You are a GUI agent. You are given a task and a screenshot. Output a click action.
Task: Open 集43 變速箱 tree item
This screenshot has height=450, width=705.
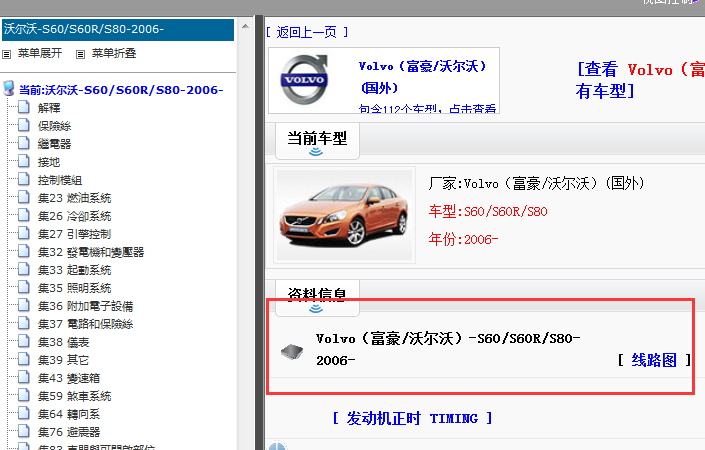[x=69, y=378]
